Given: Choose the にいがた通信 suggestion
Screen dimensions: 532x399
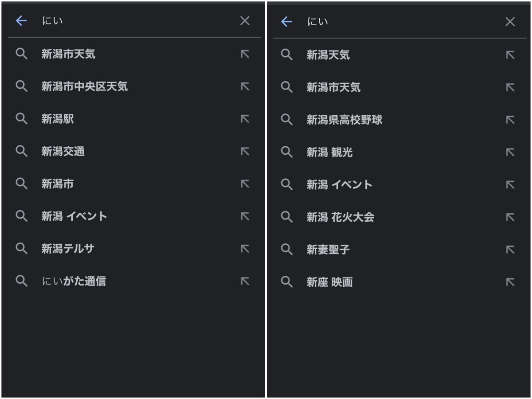Looking at the screenshot, I should pos(74,281).
